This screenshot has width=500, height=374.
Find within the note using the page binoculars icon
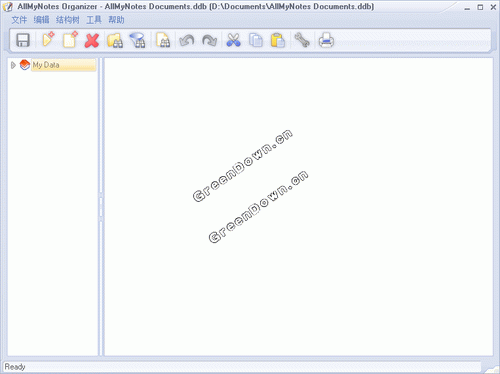(163, 40)
